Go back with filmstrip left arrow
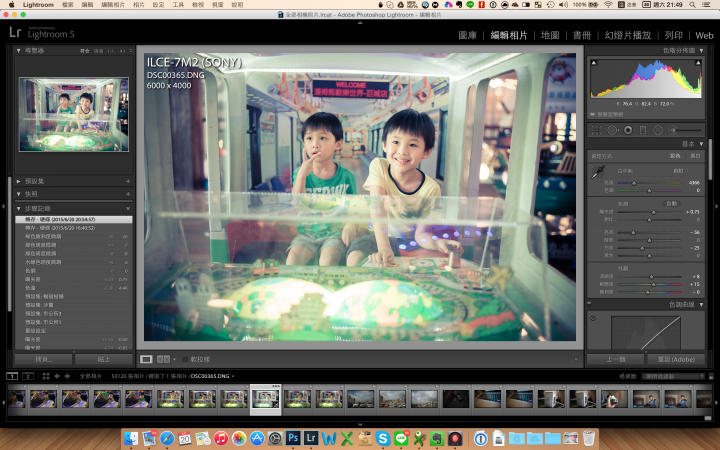This screenshot has width=720, height=450. tap(57, 376)
